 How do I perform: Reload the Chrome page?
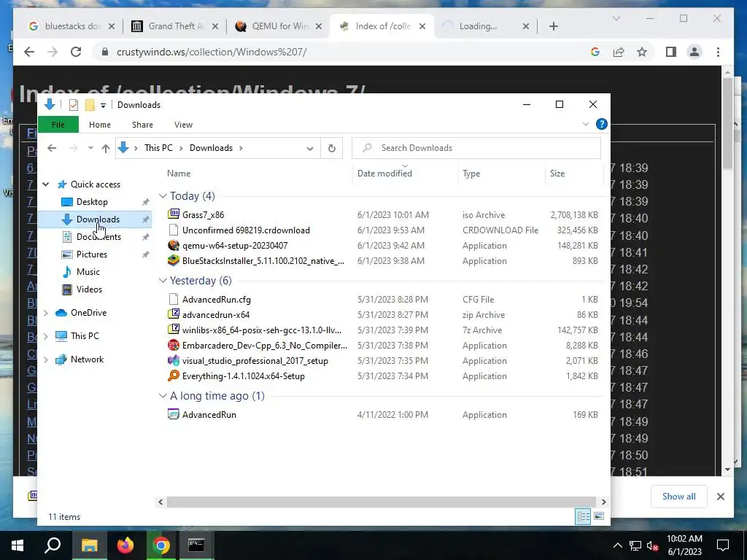pyautogui.click(x=76, y=52)
